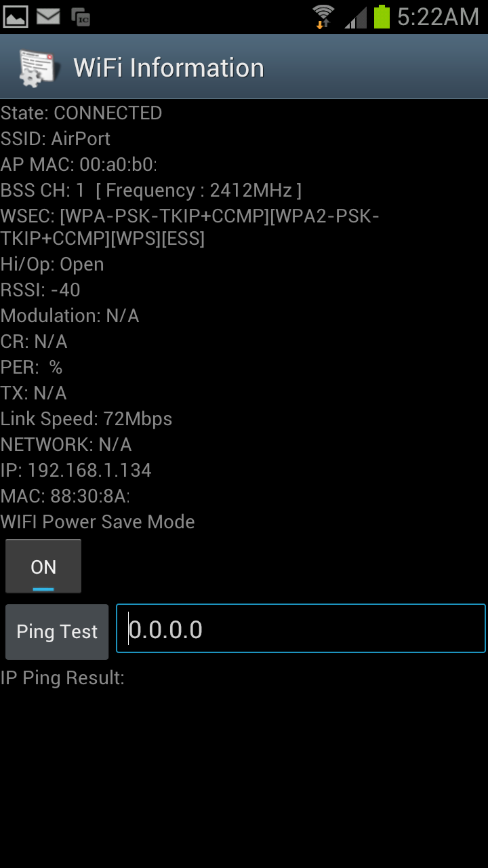Tap the BSS CH frequency 2412MHz line

pos(150,190)
